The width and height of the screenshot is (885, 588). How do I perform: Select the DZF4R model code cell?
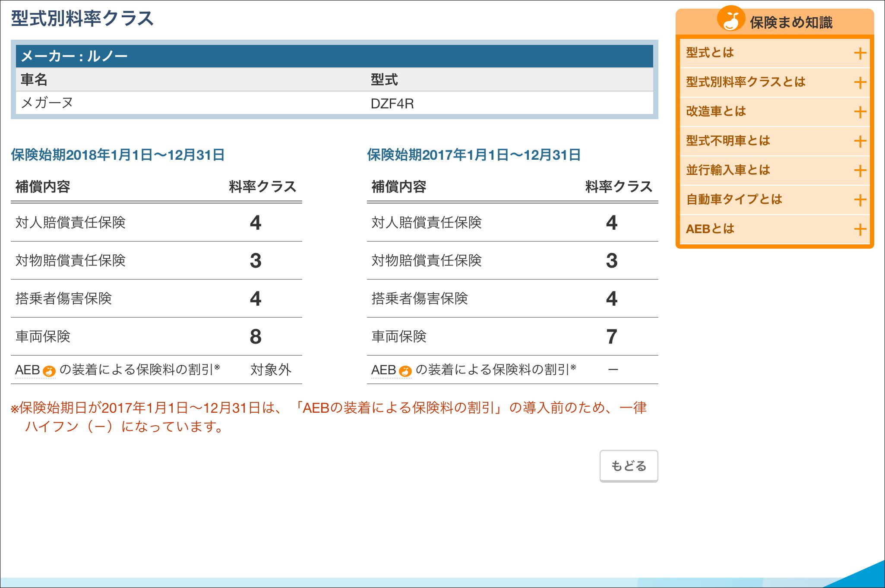[392, 104]
